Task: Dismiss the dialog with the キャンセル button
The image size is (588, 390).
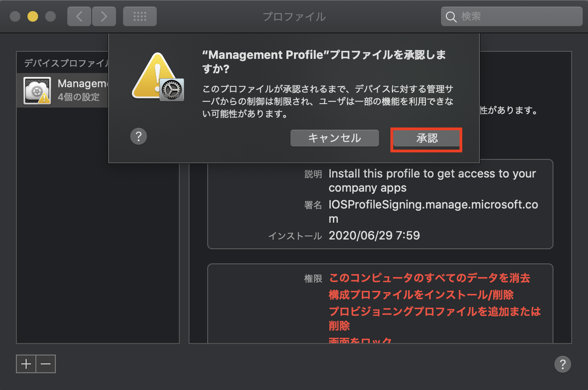Action: tap(334, 138)
